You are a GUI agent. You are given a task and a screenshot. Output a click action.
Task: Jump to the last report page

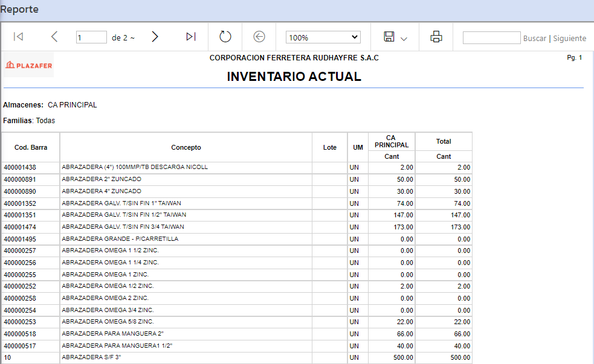(191, 37)
